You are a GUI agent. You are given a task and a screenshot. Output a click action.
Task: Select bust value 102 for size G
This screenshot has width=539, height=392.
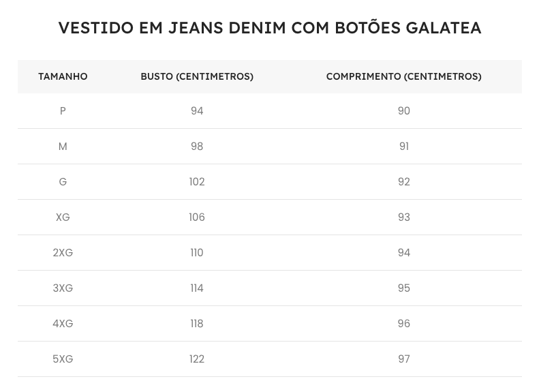(197, 182)
